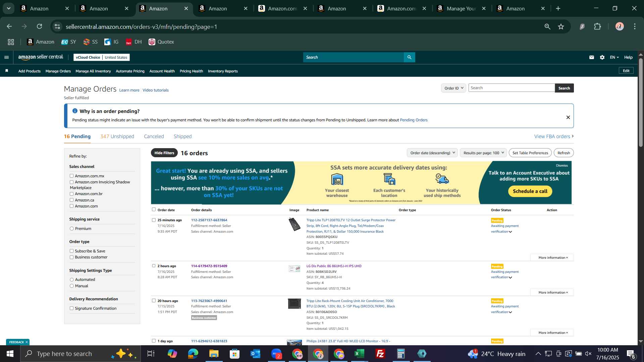Tick the select-all orders checkbox in header

tap(154, 209)
